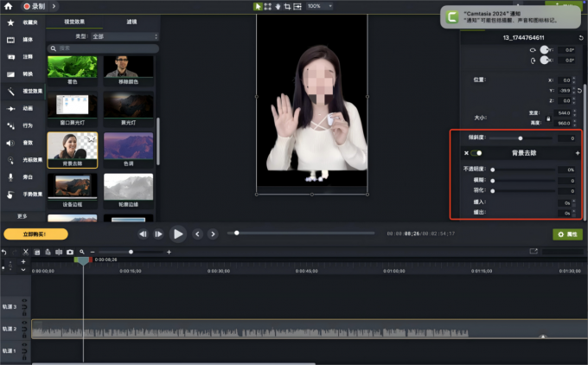Split clip at playhead icon
The height and width of the screenshot is (365, 588).
59,252
